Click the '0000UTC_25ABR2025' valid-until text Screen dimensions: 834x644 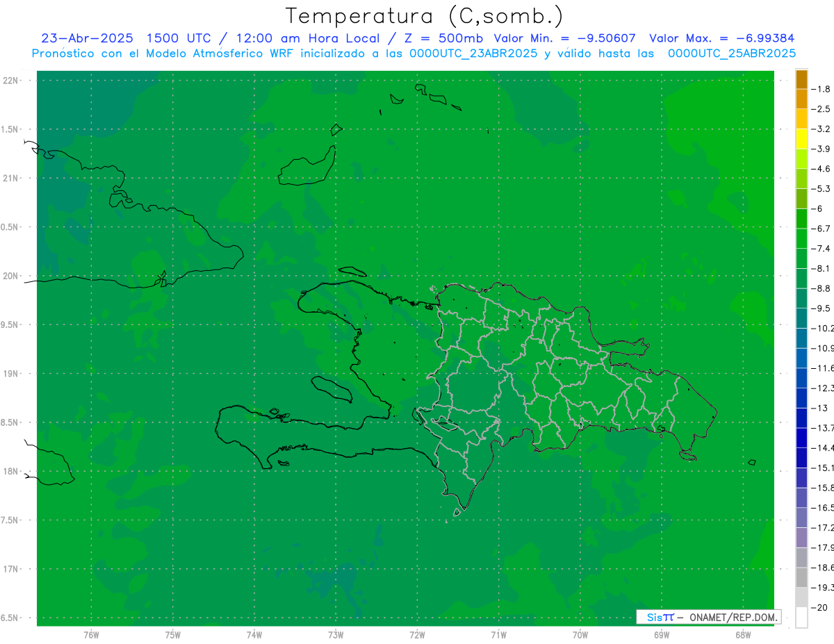click(x=732, y=53)
